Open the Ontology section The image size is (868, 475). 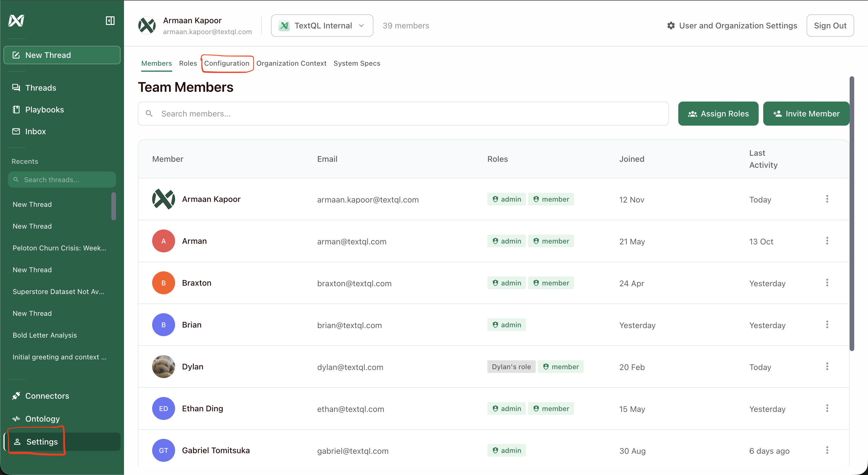pos(42,419)
